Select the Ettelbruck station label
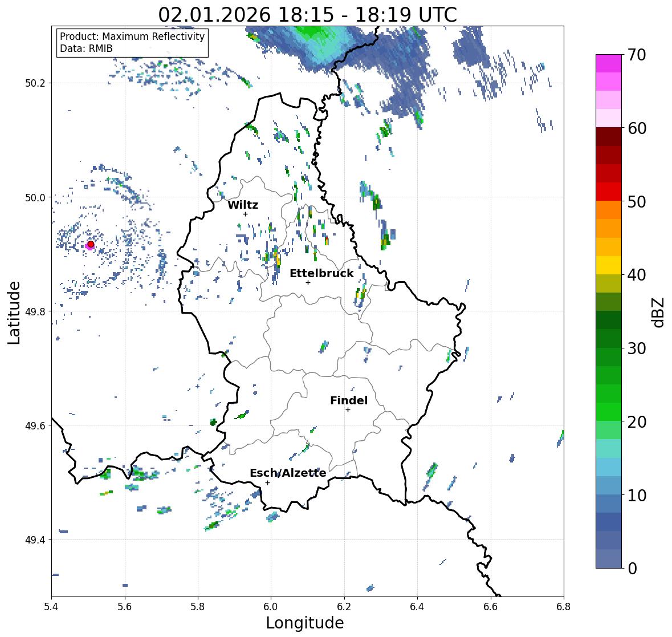This screenshot has width=672, height=637. (x=321, y=273)
